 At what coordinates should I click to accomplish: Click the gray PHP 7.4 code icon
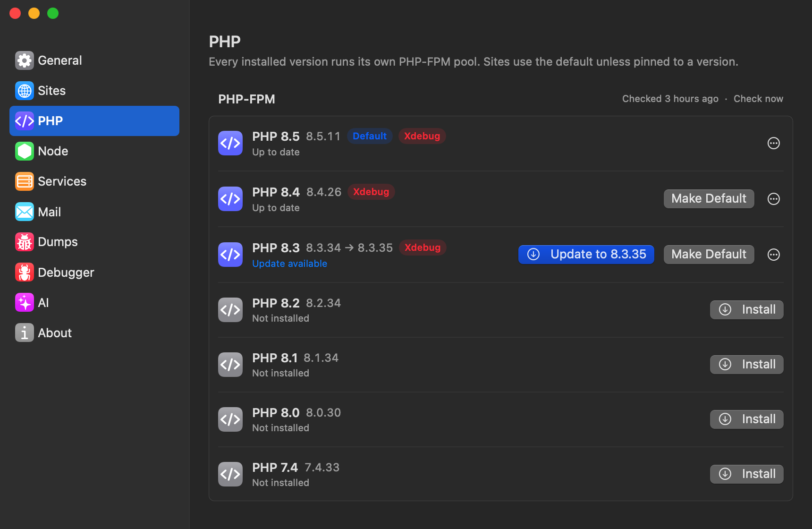coord(230,474)
